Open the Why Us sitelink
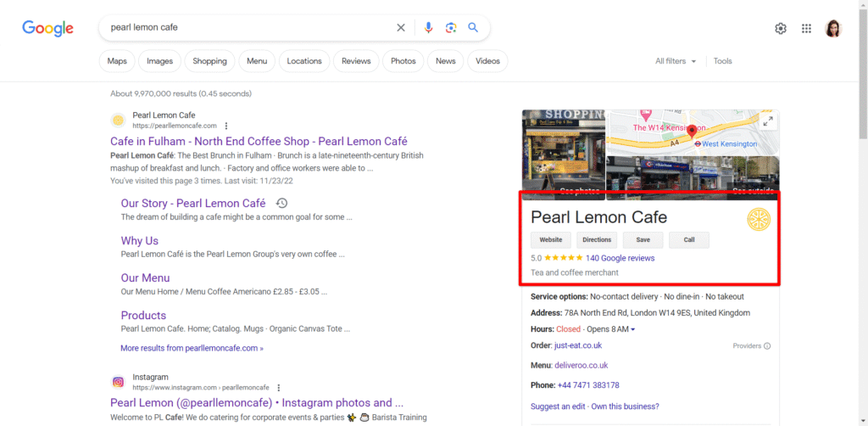868x426 pixels. pyautogui.click(x=140, y=241)
